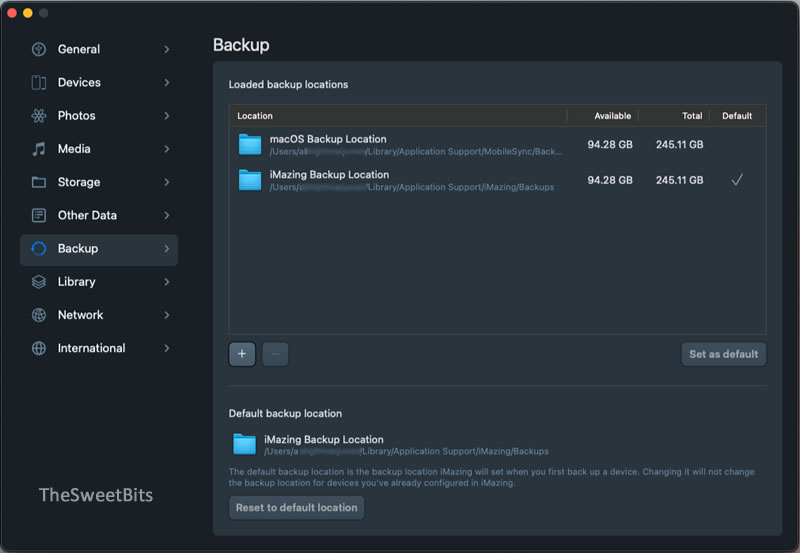
Task: Click the Backup circular arrow icon
Action: pos(39,248)
